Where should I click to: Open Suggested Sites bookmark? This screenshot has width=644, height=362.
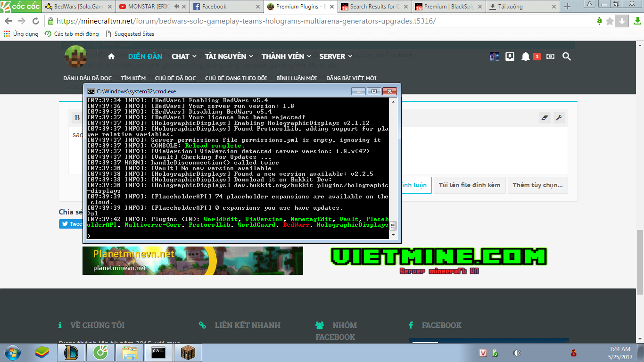(131, 34)
